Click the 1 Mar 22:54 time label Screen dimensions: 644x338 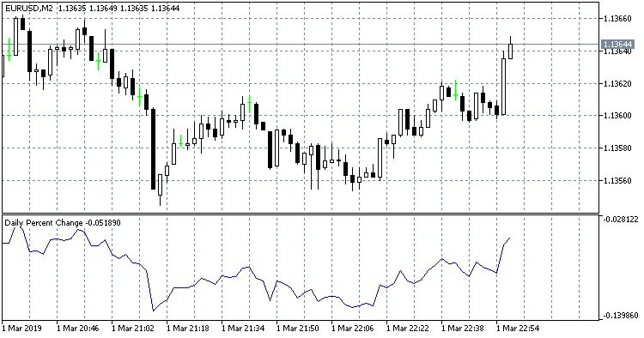518,329
